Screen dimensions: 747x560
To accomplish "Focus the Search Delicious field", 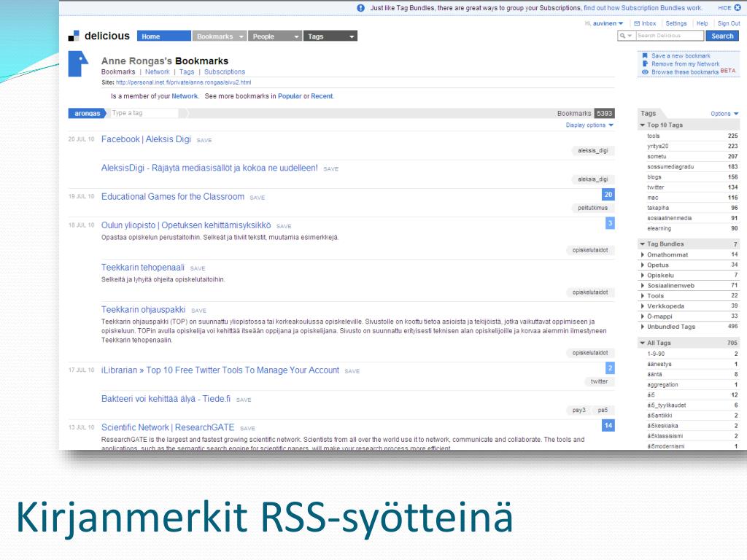I will 670,36.
